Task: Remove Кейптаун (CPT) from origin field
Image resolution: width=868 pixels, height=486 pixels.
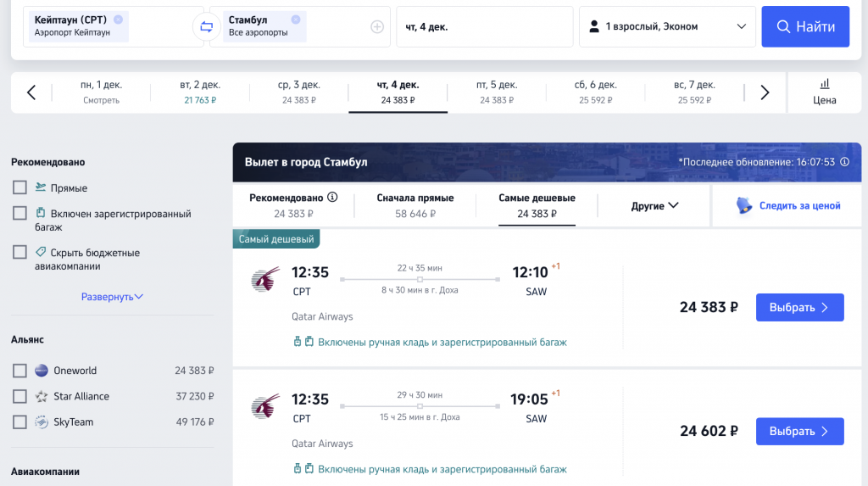Action: [119, 20]
